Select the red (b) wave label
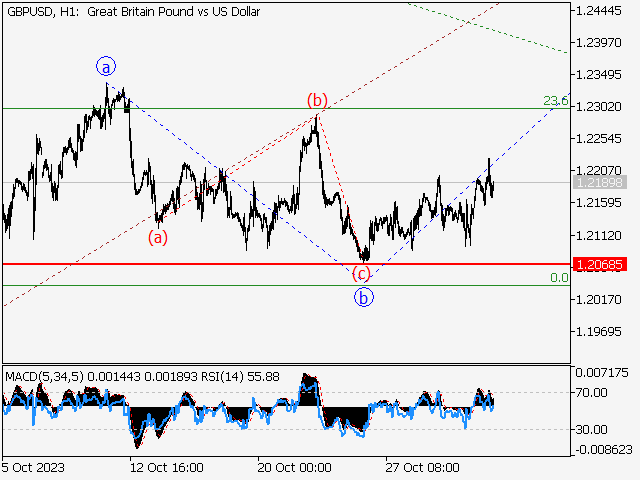 pos(317,100)
